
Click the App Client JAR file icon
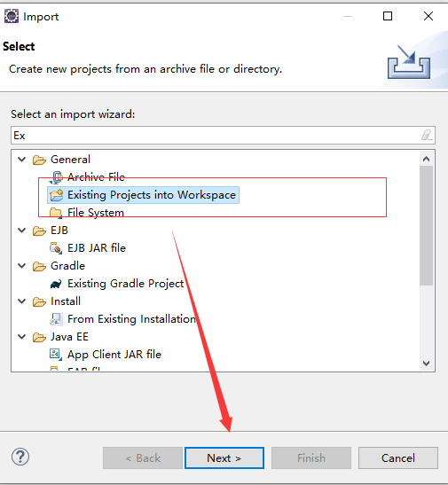pyautogui.click(x=56, y=355)
